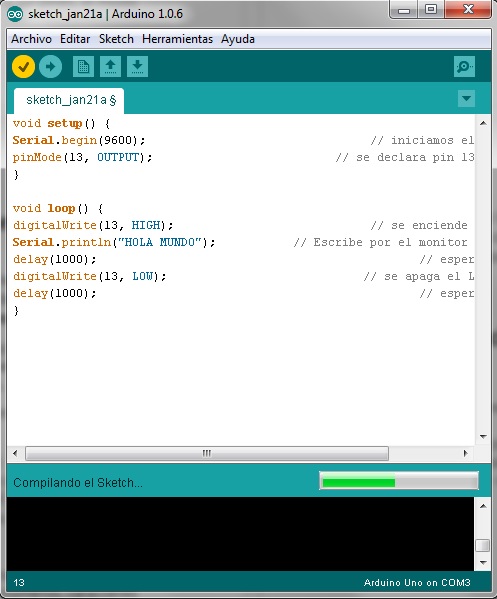Maximize the Arduino window
Screen dimensions: 497x599
[x=431, y=9]
